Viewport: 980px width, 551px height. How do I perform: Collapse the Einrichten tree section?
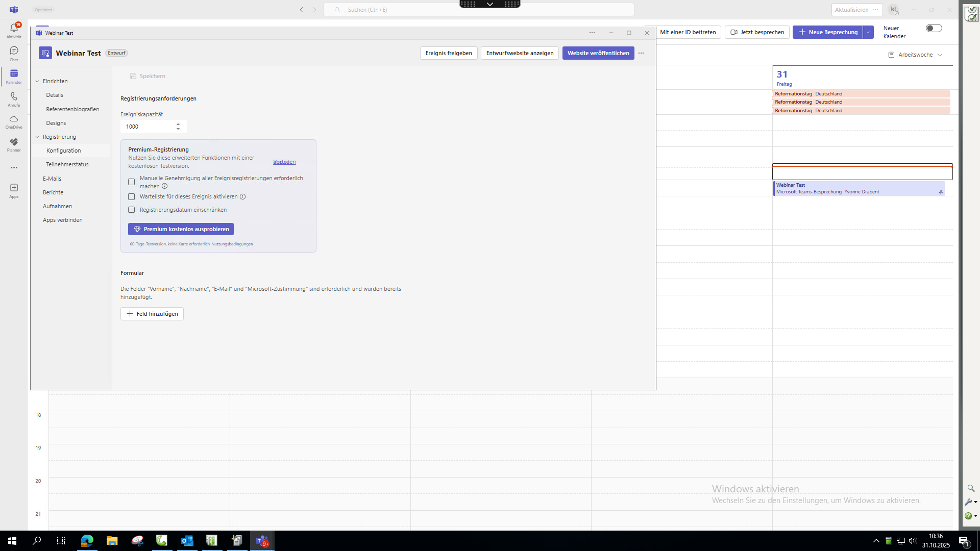[37, 82]
